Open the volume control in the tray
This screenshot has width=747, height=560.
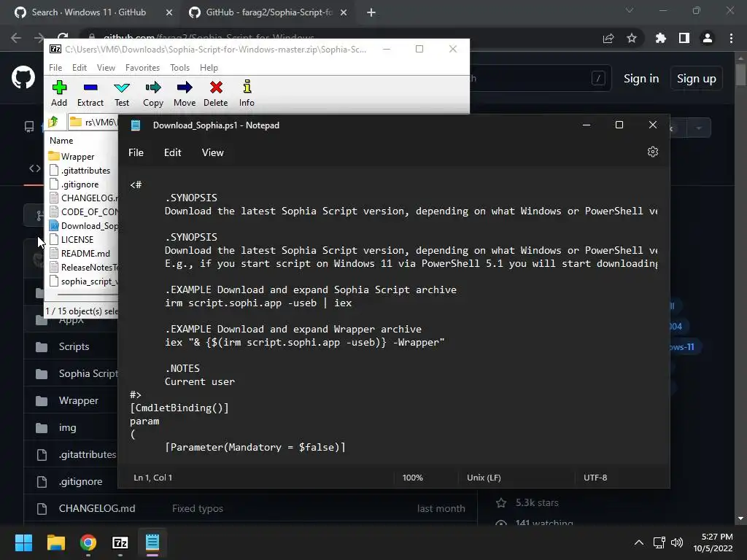(x=676, y=542)
